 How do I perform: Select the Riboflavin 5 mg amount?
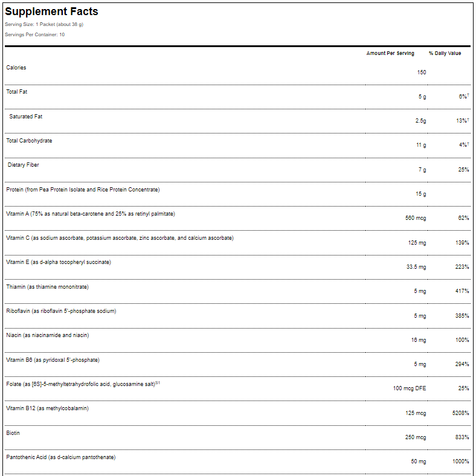419,315
